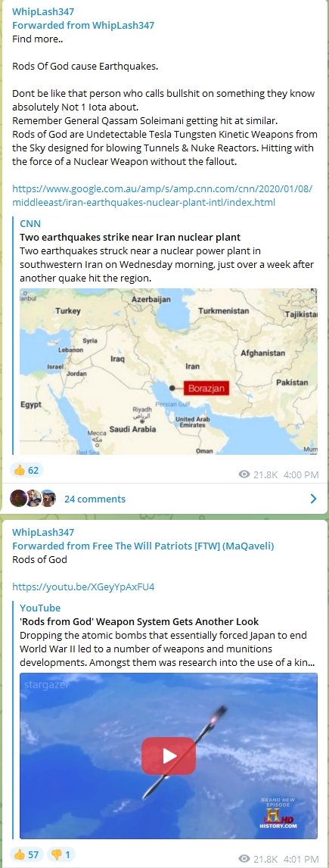
Task: Play the Rods from God YouTube video
Action: click(x=169, y=756)
